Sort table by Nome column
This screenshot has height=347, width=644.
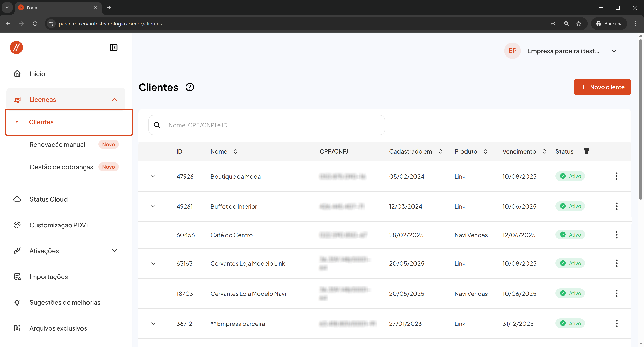[235, 151]
